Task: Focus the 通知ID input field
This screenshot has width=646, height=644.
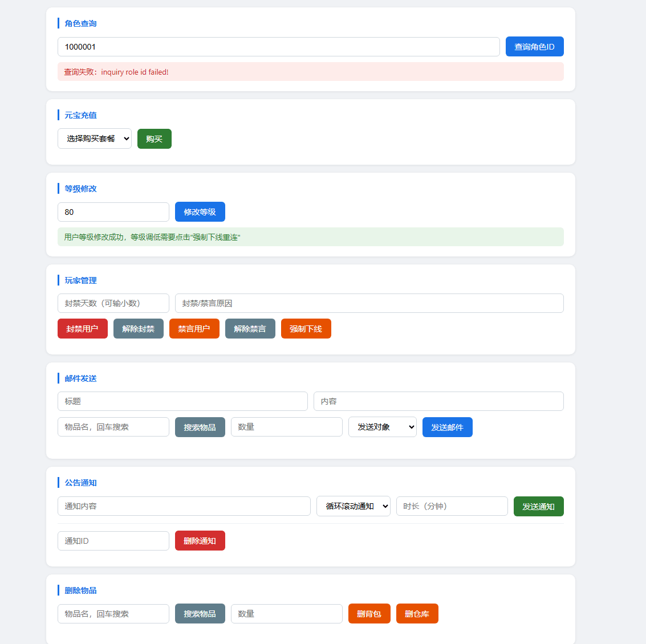Action: (x=113, y=541)
